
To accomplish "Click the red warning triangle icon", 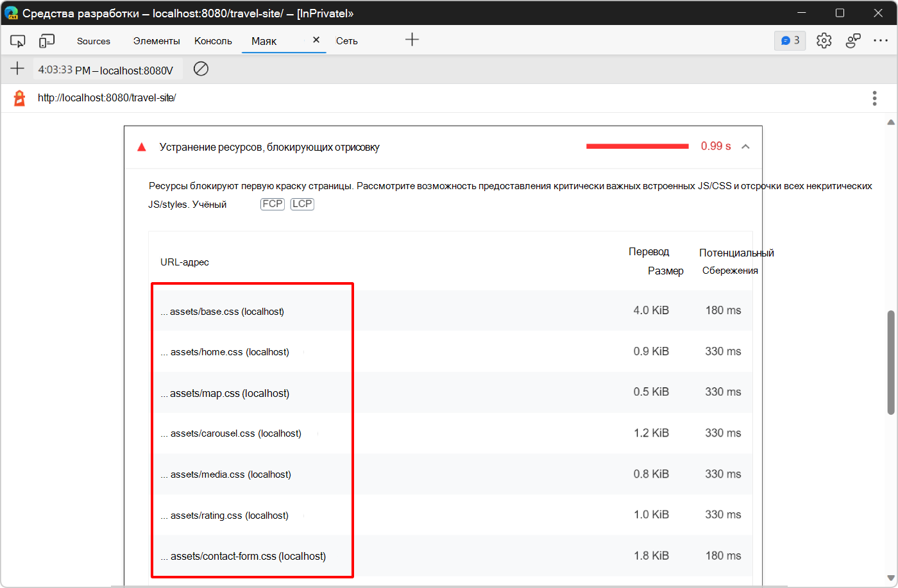I will point(142,147).
